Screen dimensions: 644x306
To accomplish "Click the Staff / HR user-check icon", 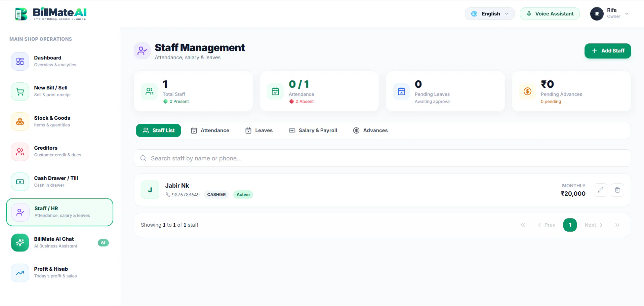I will pyautogui.click(x=21, y=212).
